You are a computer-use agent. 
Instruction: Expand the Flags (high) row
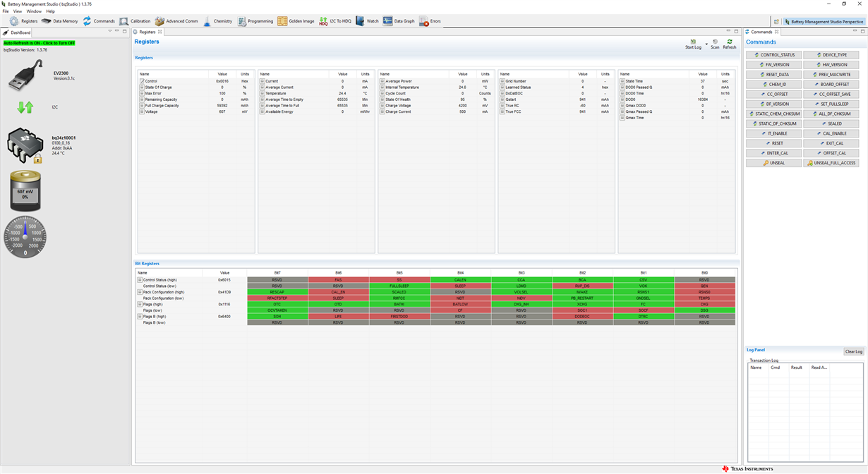point(140,305)
